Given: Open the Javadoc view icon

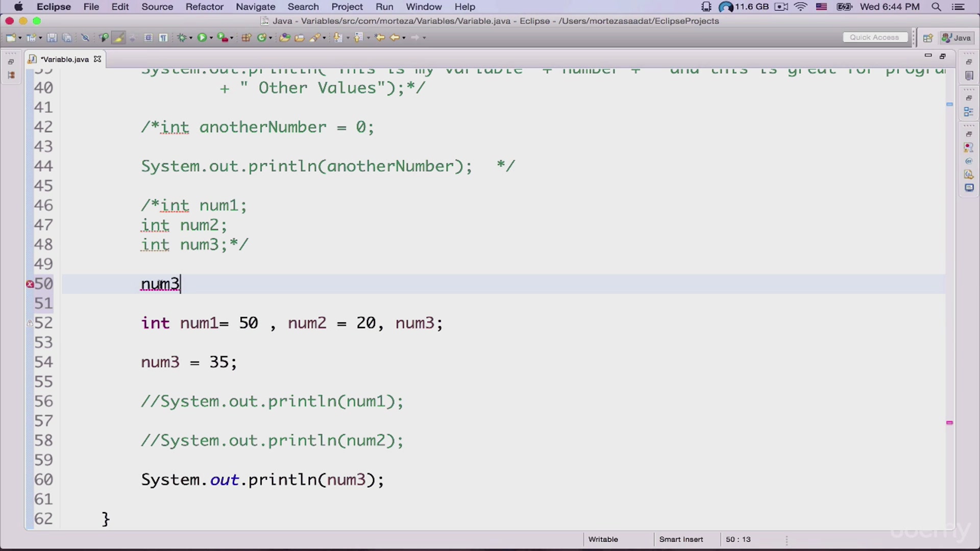Looking at the screenshot, I should tap(969, 161).
